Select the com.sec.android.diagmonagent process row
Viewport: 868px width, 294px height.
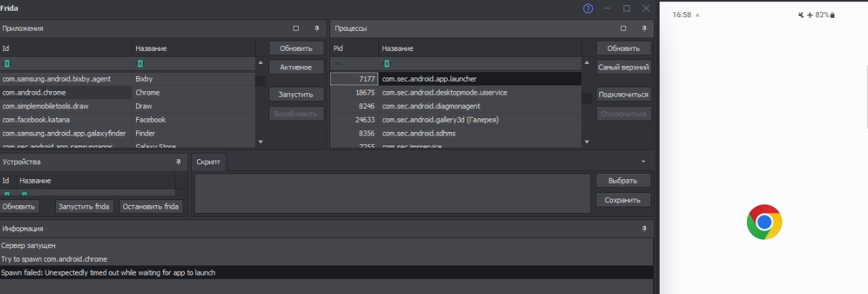tap(480, 106)
